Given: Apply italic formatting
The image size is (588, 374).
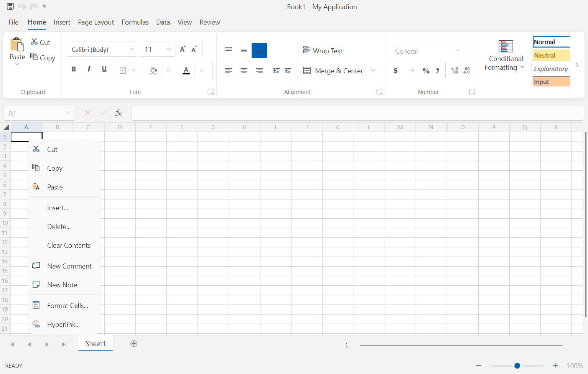Looking at the screenshot, I should (x=89, y=69).
